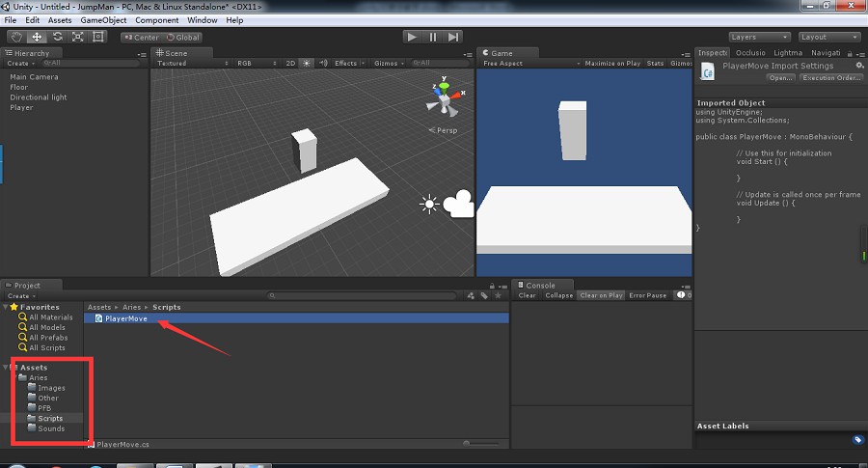Toggle Global/Local handle rotation
The height and width of the screenshot is (468, 868).
pyautogui.click(x=183, y=38)
